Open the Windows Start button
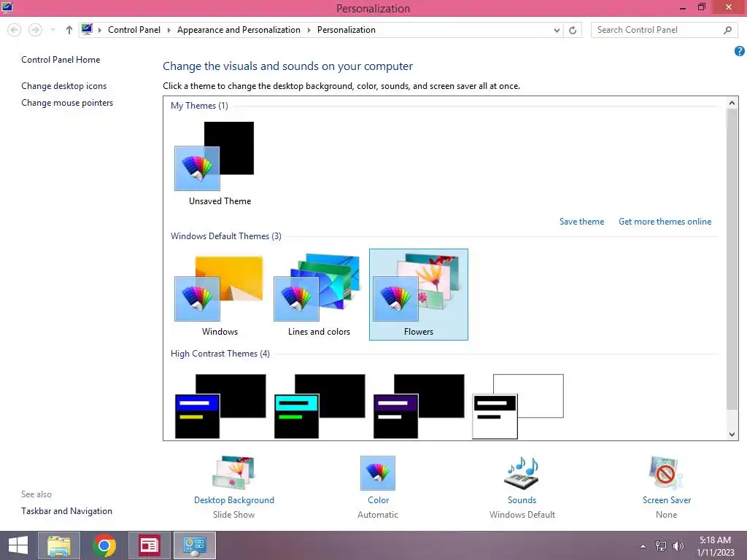The width and height of the screenshot is (747, 560). [x=18, y=545]
